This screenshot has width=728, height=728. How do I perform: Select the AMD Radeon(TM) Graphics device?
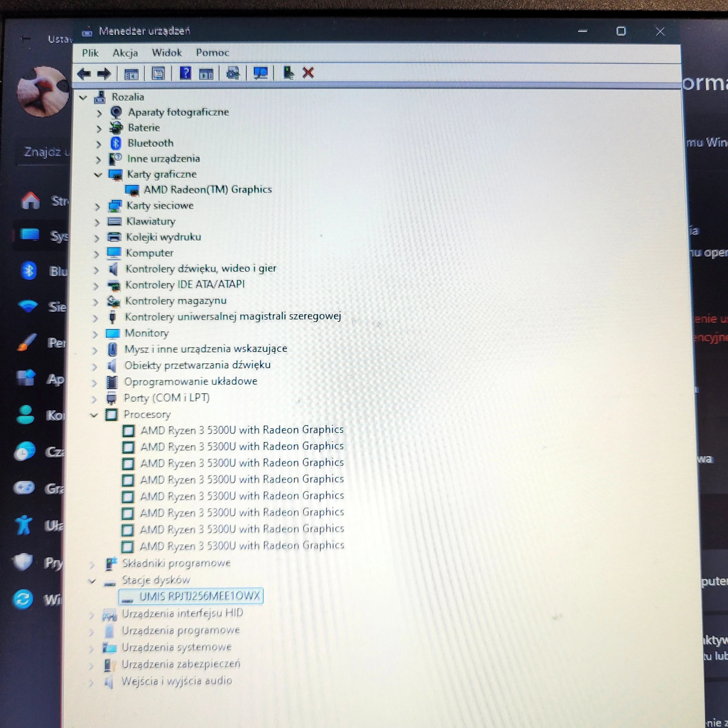click(x=207, y=189)
